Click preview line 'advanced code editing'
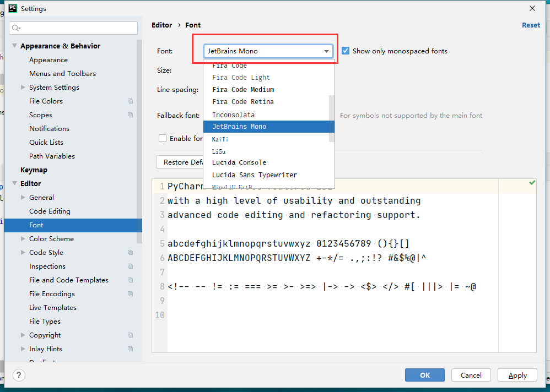550x392 pixels. click(x=294, y=215)
